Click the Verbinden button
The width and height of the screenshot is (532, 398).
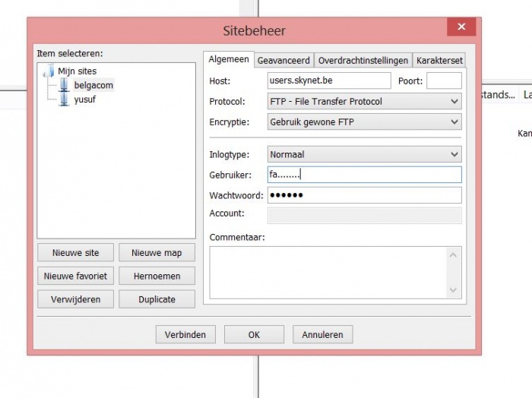tap(185, 335)
